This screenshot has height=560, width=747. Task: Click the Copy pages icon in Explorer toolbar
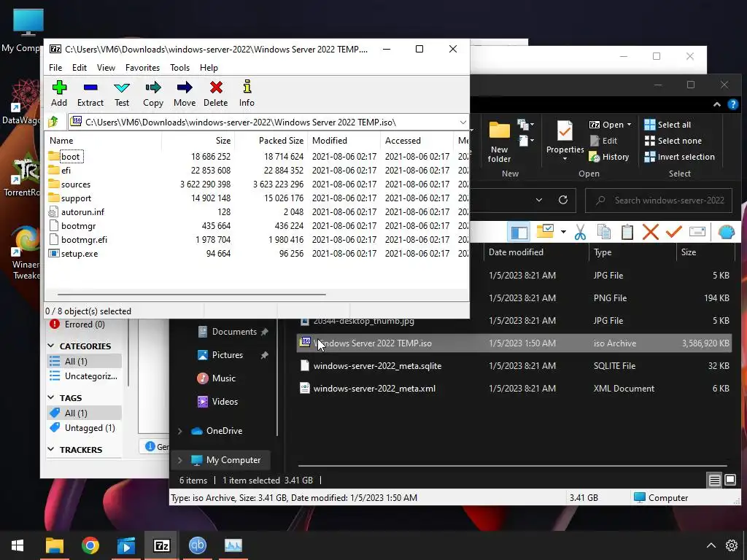[x=603, y=232]
